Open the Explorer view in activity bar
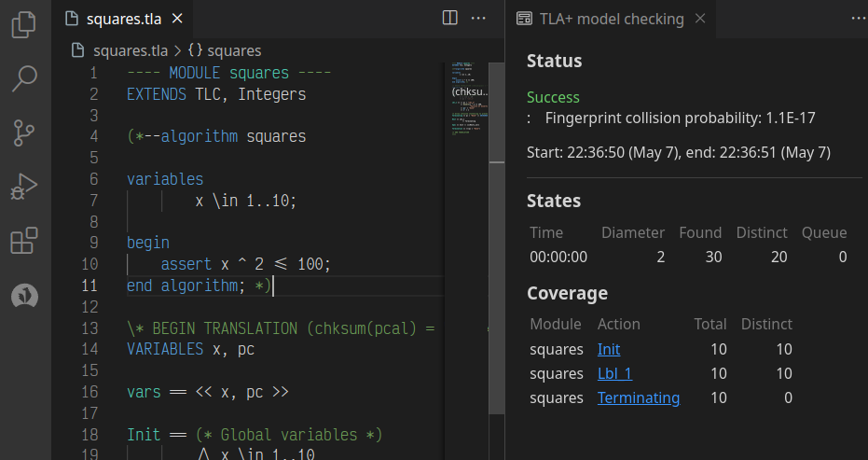The width and height of the screenshot is (868, 460). tap(24, 25)
